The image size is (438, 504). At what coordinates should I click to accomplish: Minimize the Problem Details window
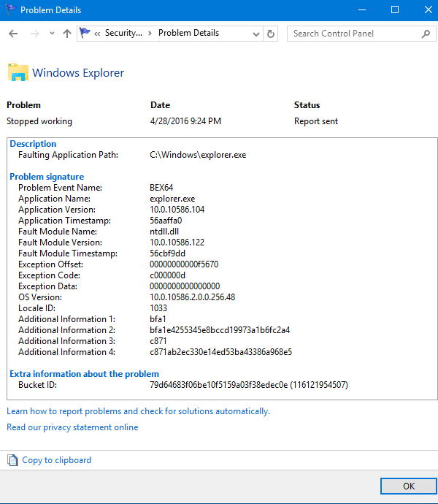(x=362, y=9)
